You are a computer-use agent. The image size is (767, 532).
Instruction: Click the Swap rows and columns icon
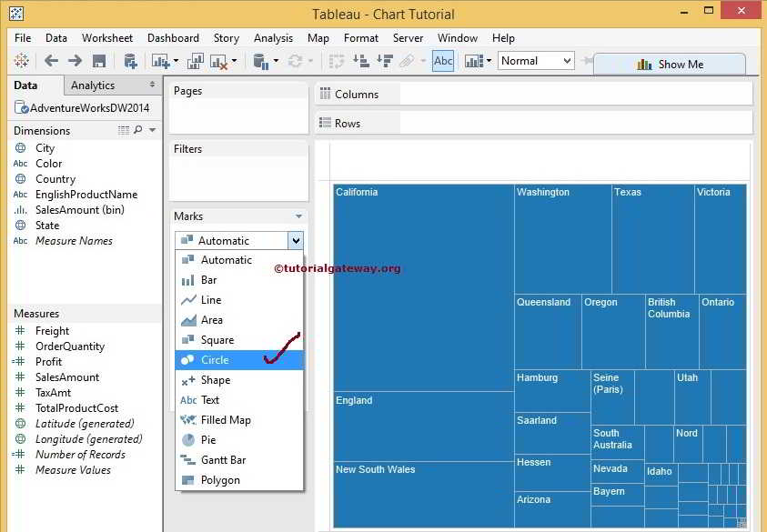click(x=336, y=61)
